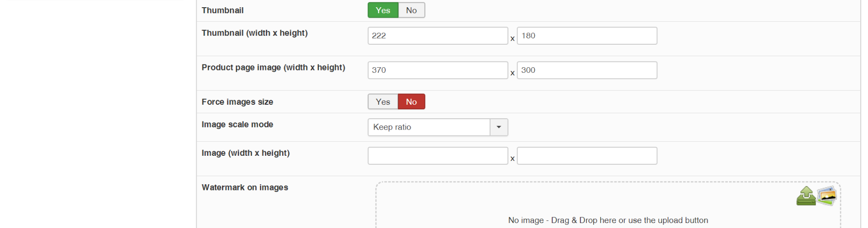
Task: Enable Force images size with Yes
Action: click(382, 102)
